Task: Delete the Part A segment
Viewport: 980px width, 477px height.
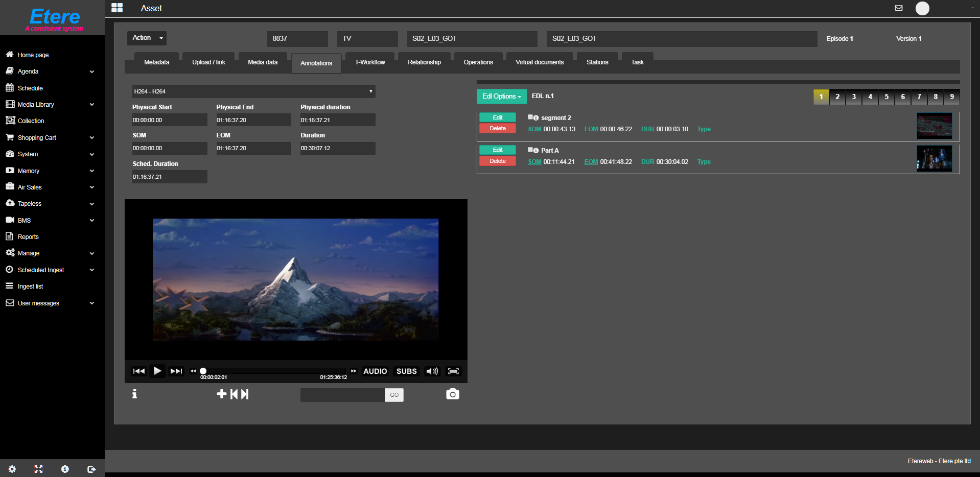Action: pyautogui.click(x=497, y=161)
